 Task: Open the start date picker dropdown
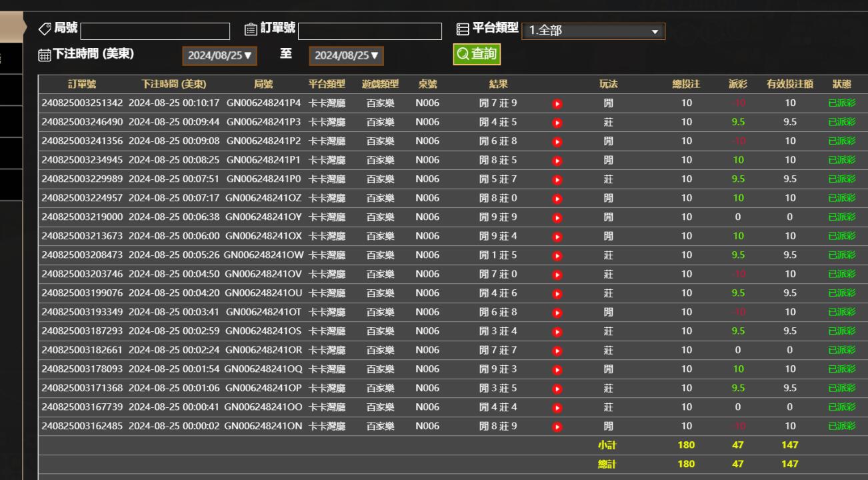pos(219,56)
